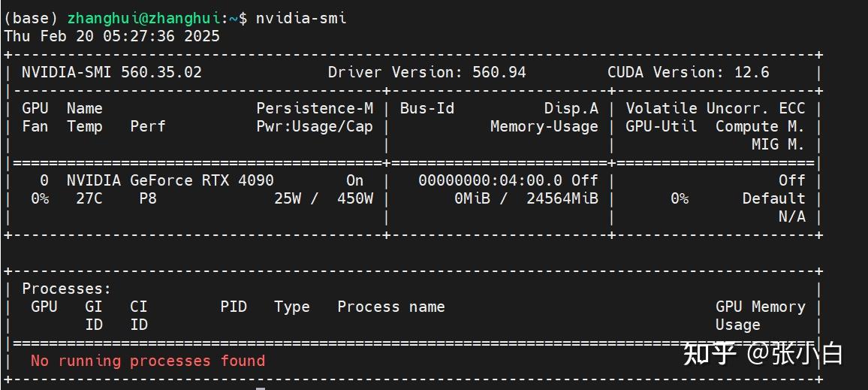Click the (base) conda environment label

[x=32, y=18]
